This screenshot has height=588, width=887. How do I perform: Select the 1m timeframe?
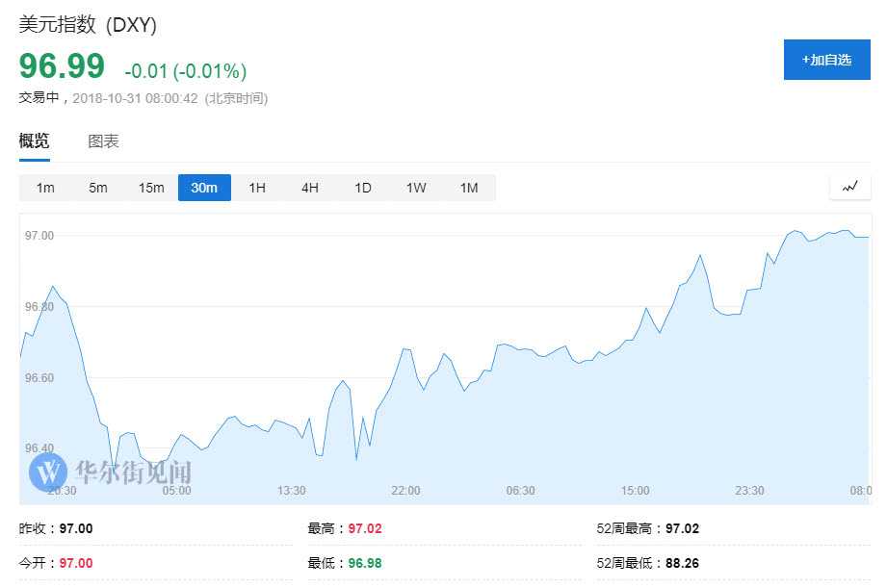pyautogui.click(x=45, y=188)
